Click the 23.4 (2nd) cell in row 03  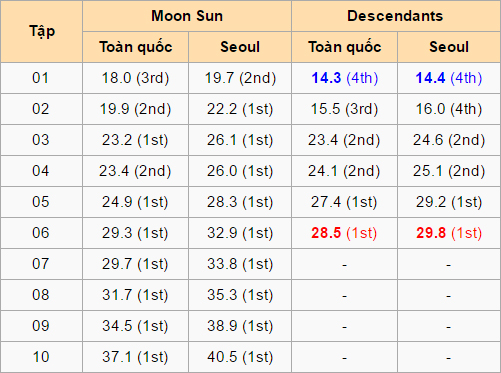pyautogui.click(x=344, y=140)
